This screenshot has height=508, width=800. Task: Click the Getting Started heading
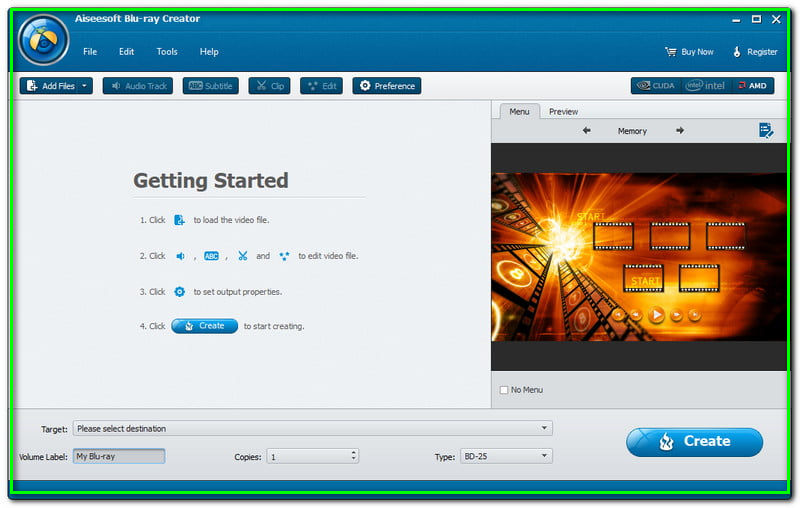click(211, 181)
